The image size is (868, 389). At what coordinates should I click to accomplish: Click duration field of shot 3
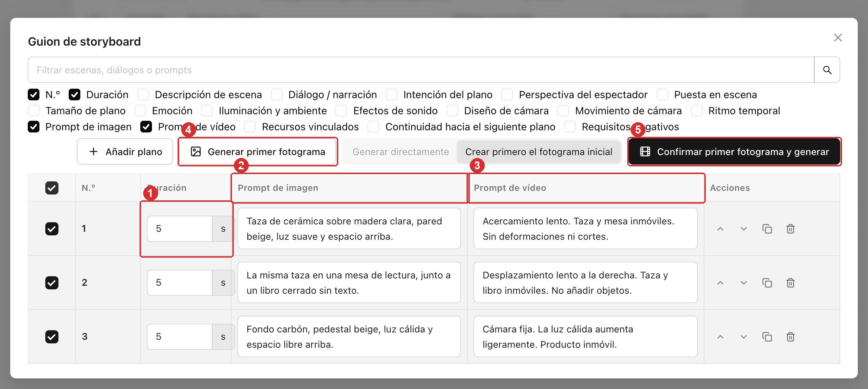[x=180, y=337]
